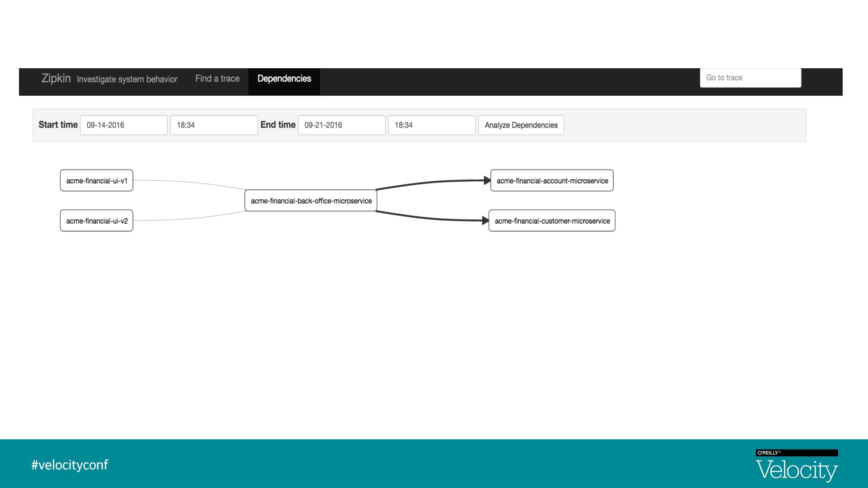
Task: Select the acme-financial-ui-v1 node
Action: [97, 181]
